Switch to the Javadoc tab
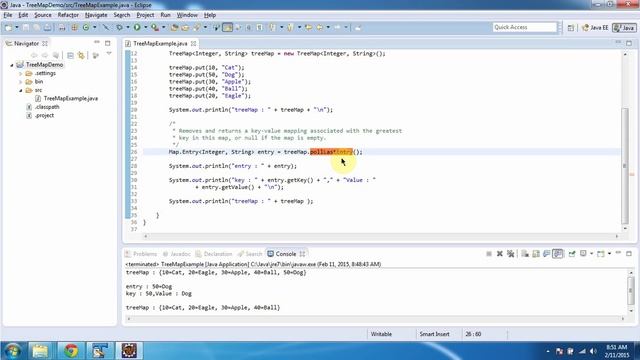Viewport: 640px width, 360px height. click(x=176, y=254)
